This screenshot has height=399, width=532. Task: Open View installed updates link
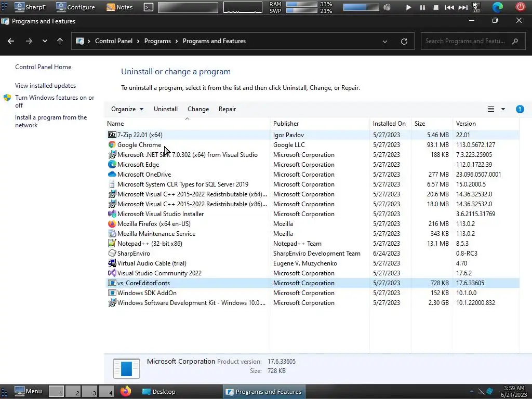(x=46, y=86)
